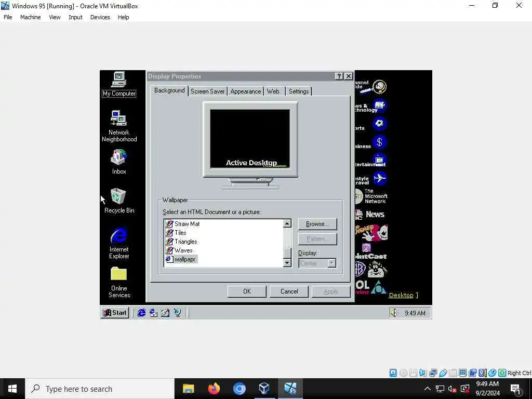This screenshot has height=399, width=532.
Task: Click the Show Desktop Quick Launch icon
Action: 165,312
